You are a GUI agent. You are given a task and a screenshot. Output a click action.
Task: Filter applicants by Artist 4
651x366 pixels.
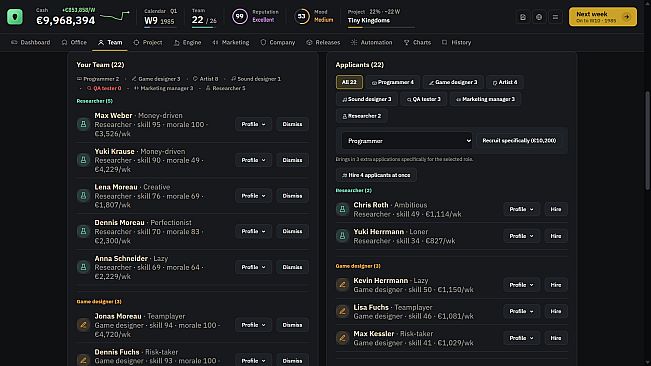[505, 82]
